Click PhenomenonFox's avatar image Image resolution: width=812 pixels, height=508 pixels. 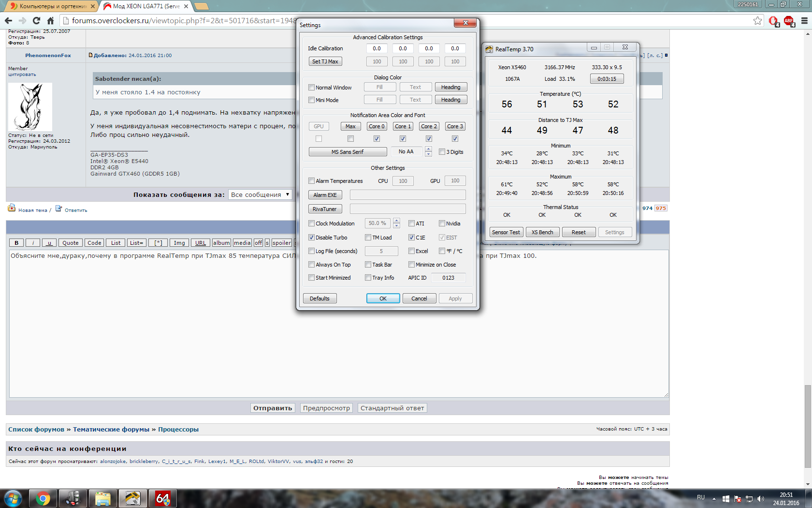coord(30,106)
